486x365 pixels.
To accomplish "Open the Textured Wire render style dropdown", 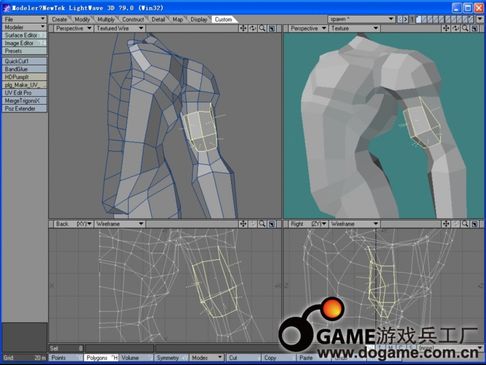I will click(120, 28).
